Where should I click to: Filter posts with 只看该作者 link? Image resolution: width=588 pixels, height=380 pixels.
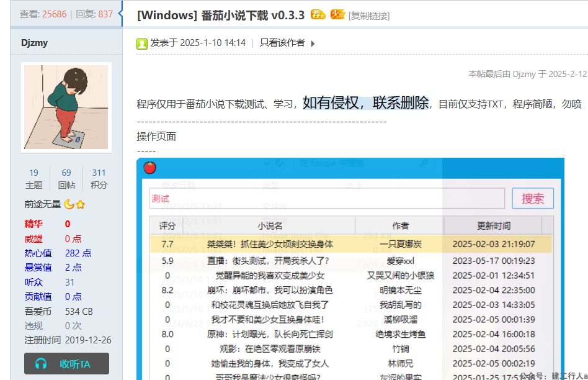282,43
